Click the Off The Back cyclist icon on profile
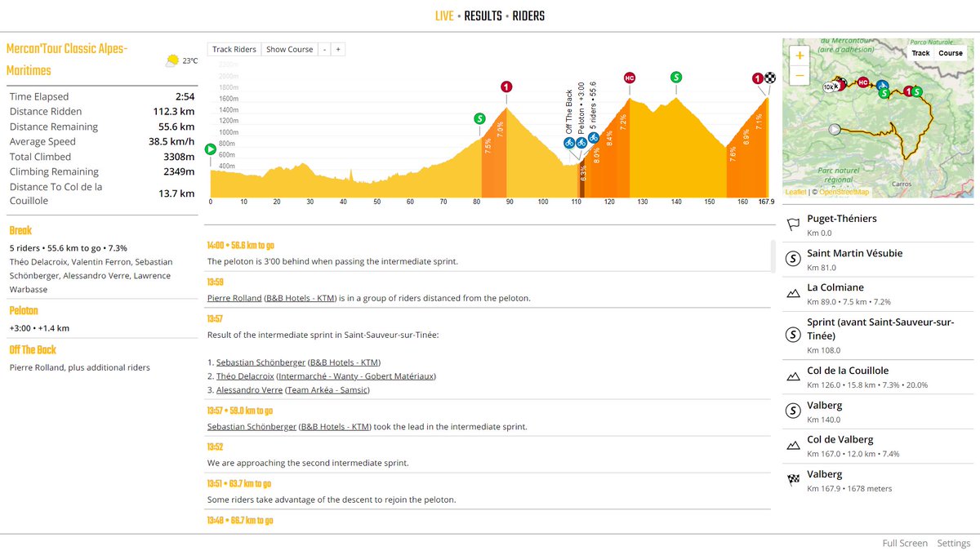The width and height of the screenshot is (980, 551). click(569, 143)
